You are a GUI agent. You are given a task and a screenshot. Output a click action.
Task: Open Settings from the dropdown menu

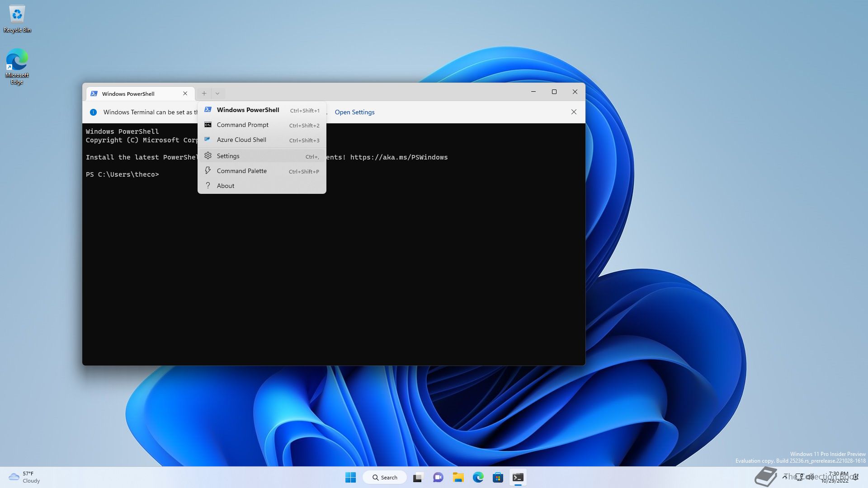262,156
